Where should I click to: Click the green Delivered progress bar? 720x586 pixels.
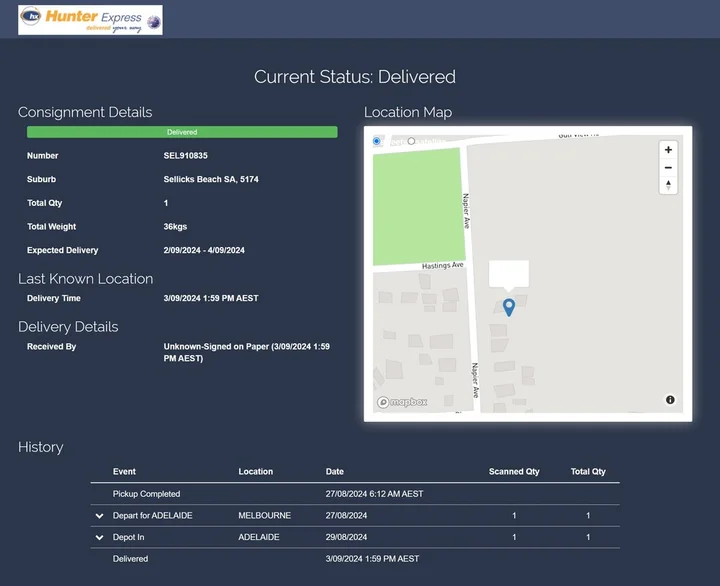click(x=182, y=132)
